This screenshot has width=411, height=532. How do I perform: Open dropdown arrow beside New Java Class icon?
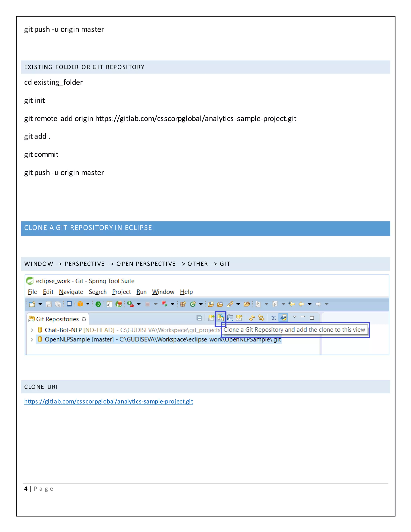click(x=201, y=304)
